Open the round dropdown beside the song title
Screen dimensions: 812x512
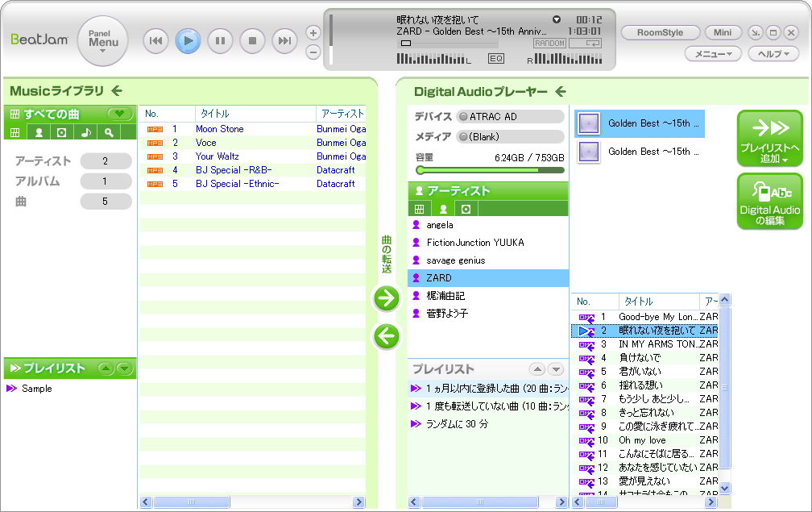(557, 19)
